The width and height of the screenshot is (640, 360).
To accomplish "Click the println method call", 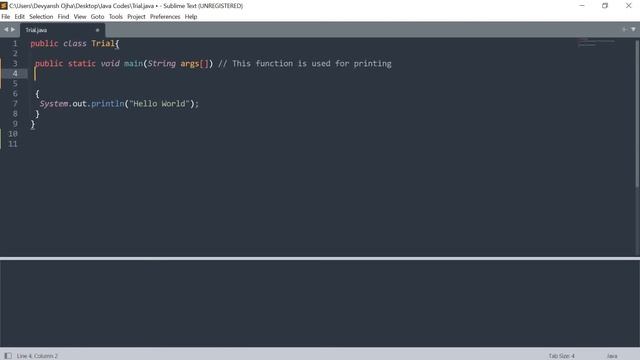I will tap(108, 104).
